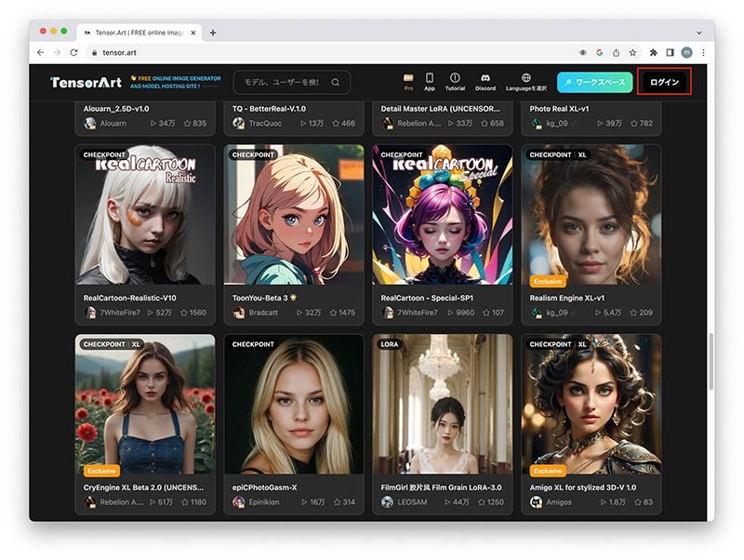Open the Epinikion author avatar

[239, 502]
